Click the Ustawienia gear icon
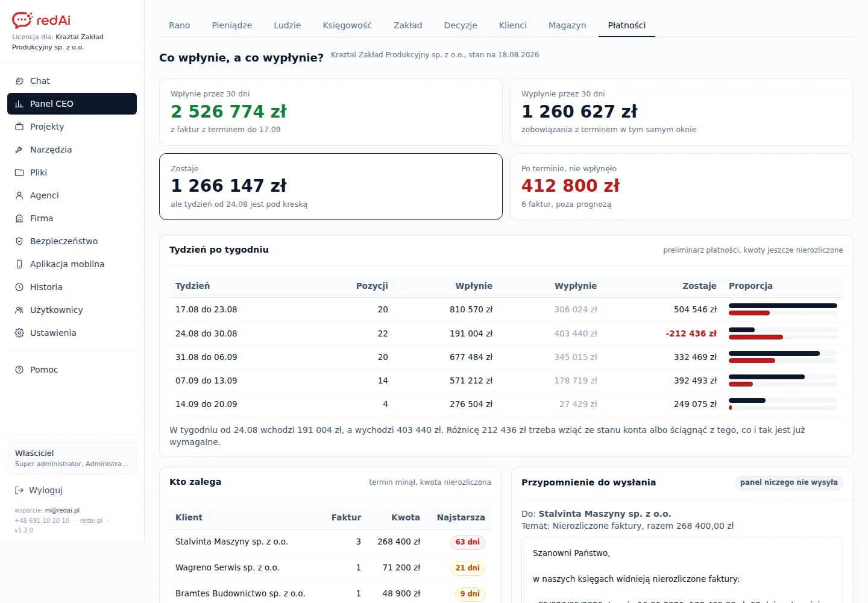 pos(19,333)
